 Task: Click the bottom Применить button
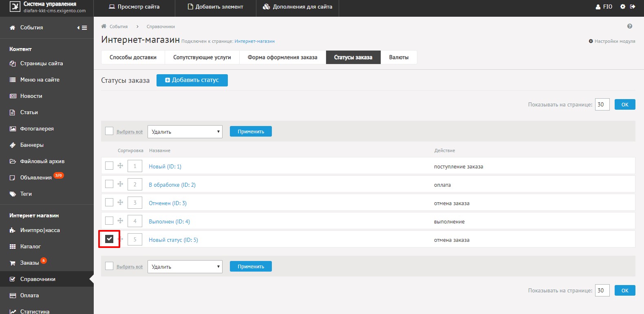pos(251,266)
